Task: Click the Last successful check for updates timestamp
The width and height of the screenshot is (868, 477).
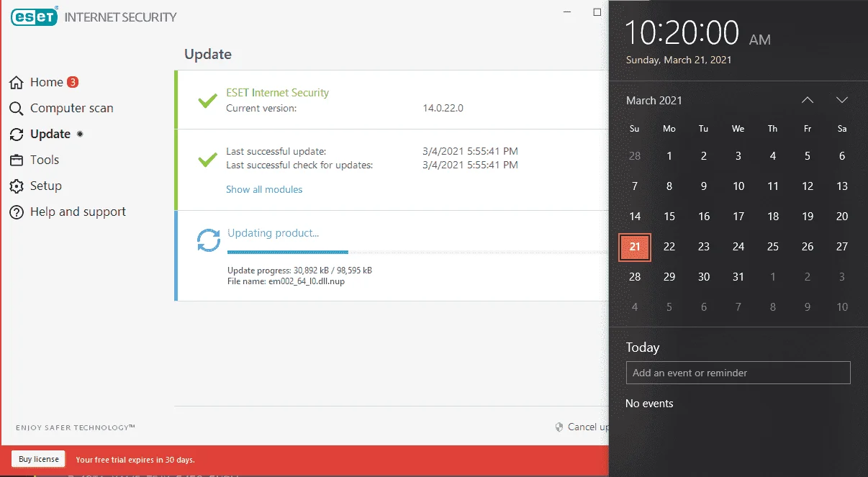Action: click(x=471, y=165)
